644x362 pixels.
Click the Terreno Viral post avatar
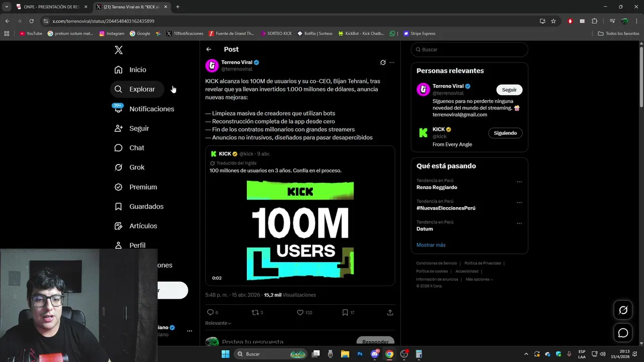tap(212, 65)
